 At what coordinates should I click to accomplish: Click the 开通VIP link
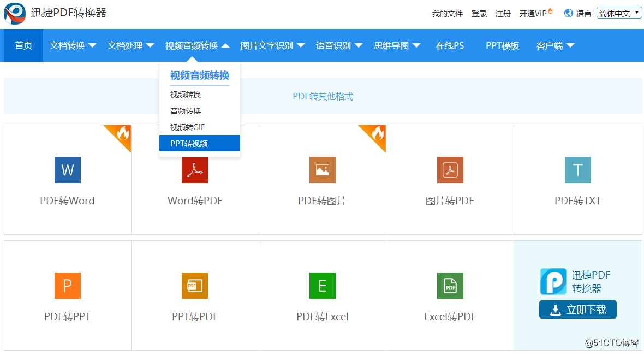tap(533, 14)
